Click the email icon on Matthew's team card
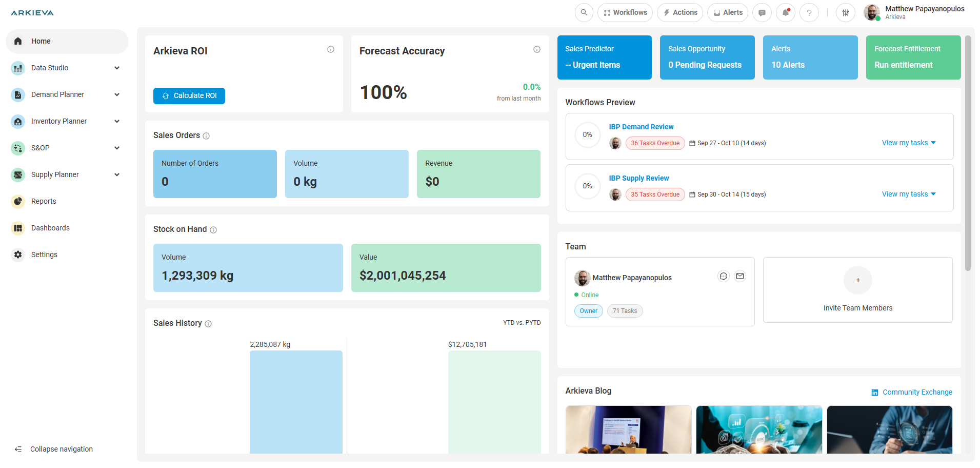The image size is (980, 468). 740,276
